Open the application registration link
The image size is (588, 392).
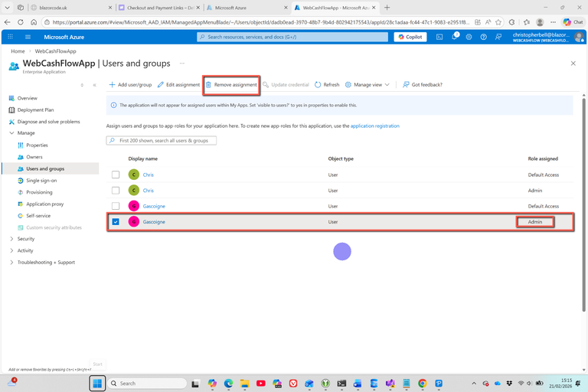coord(374,126)
